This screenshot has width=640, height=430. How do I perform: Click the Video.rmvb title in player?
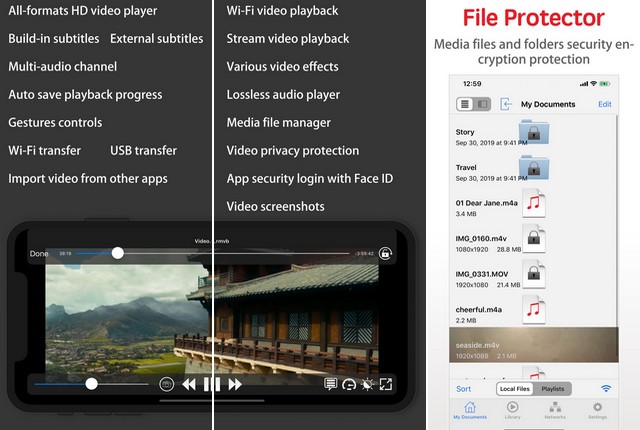212,241
